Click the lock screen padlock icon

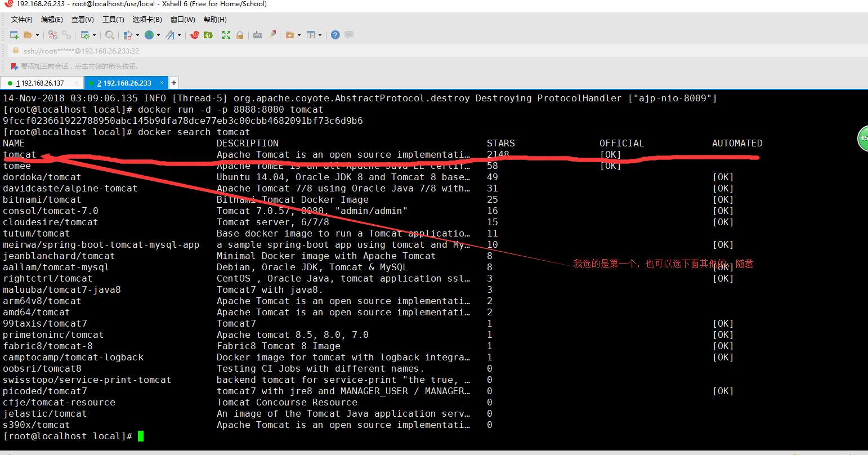click(x=240, y=35)
